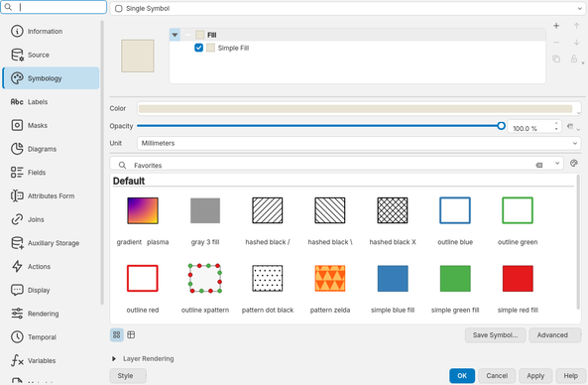Image resolution: width=588 pixels, height=385 pixels.
Task: Open the Fields tab
Action: click(51, 173)
